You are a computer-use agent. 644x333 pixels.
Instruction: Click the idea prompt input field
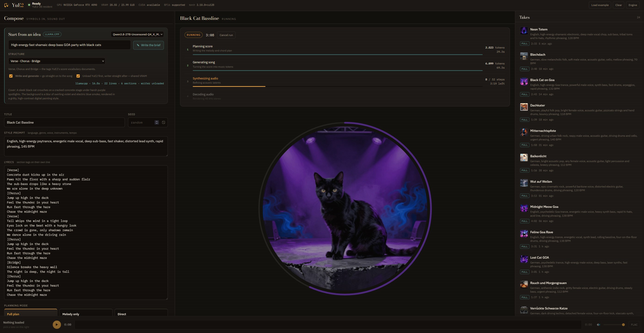pyautogui.click(x=70, y=45)
